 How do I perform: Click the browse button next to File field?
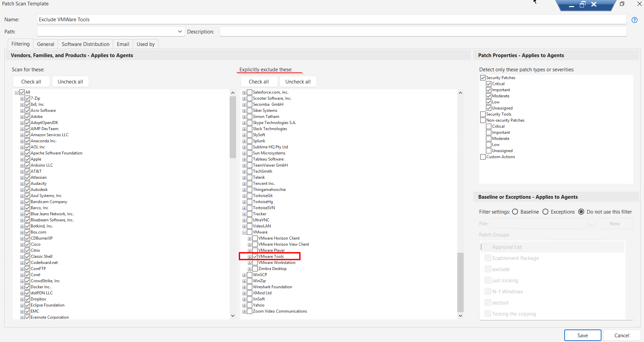coord(591,224)
